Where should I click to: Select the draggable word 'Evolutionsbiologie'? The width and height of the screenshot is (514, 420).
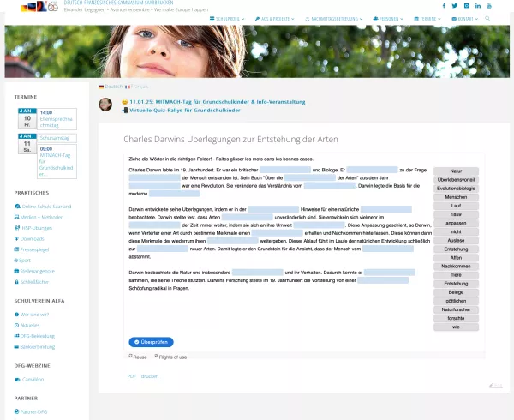coord(456,188)
